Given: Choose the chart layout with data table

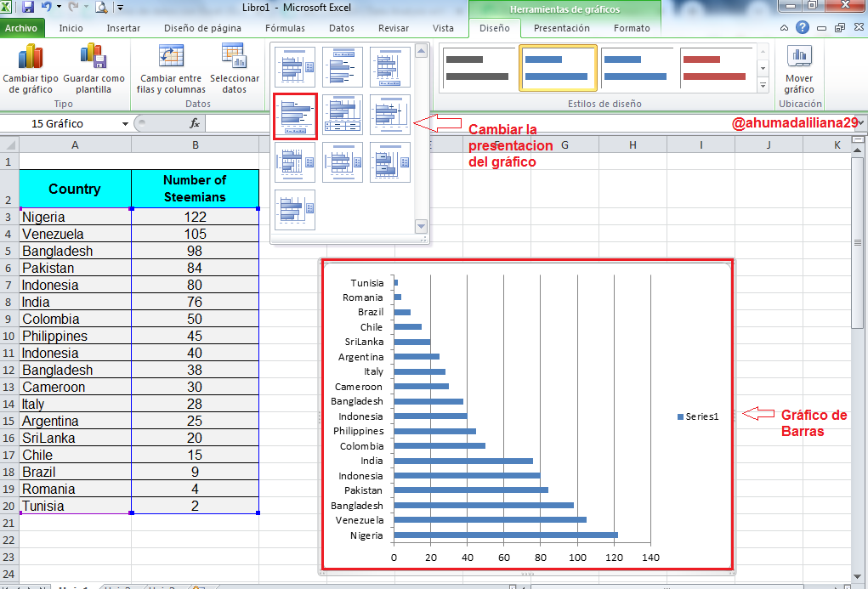Looking at the screenshot, I should click(x=343, y=115).
